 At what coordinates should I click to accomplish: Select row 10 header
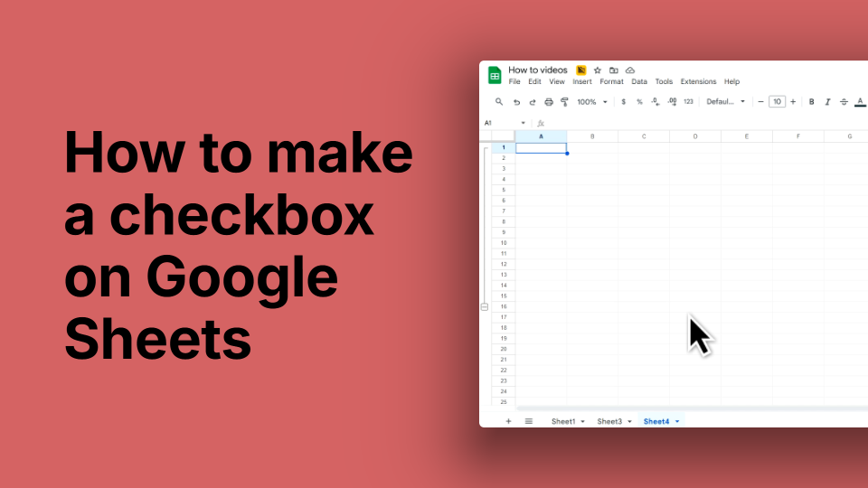pyautogui.click(x=504, y=243)
